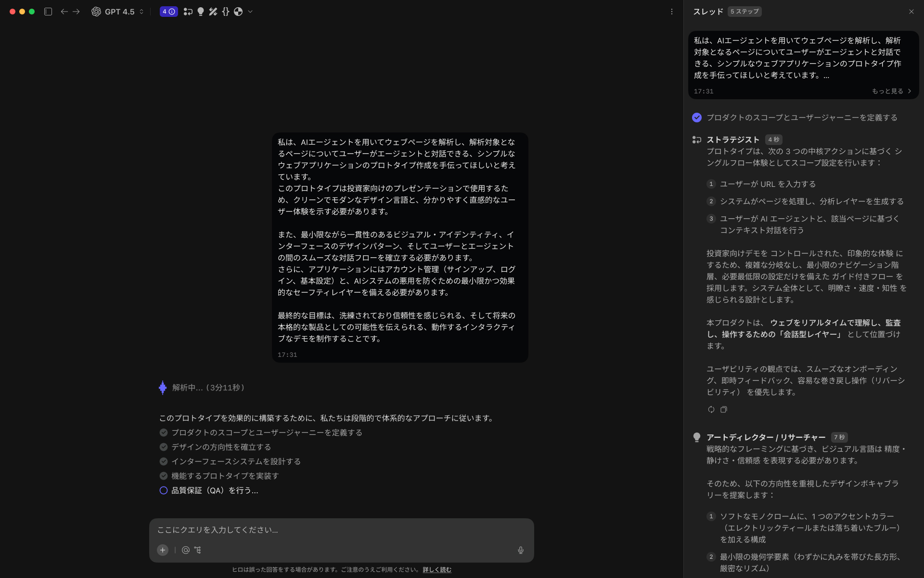Copy the ストラテジスト response text
This screenshot has width=924, height=578.
coord(724,409)
